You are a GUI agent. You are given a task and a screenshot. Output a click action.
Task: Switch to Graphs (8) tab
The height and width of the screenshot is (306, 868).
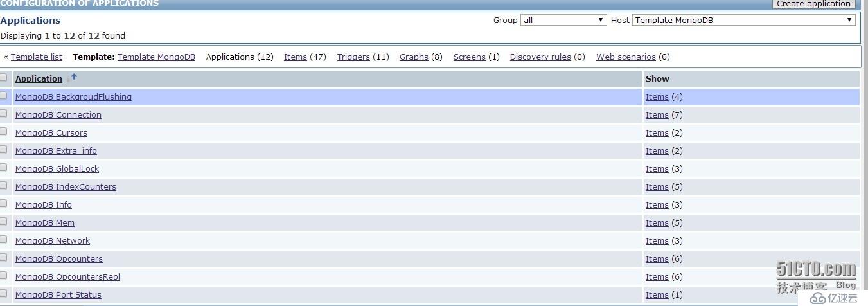click(414, 57)
